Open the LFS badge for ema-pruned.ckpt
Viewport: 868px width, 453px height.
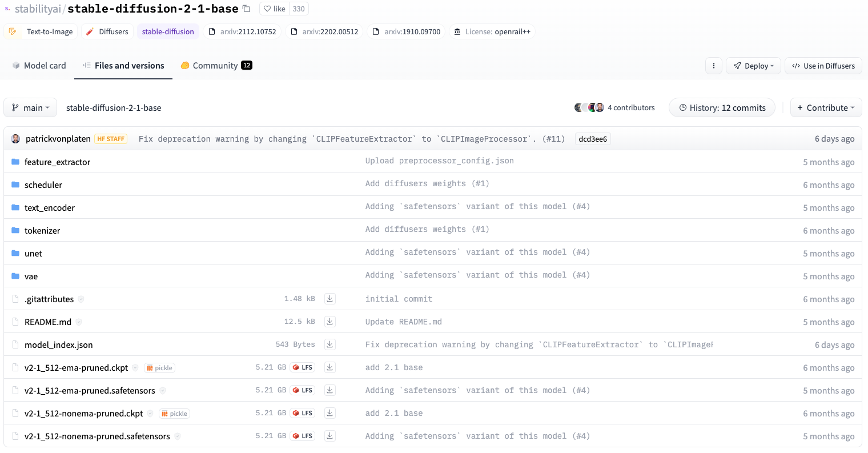point(303,367)
